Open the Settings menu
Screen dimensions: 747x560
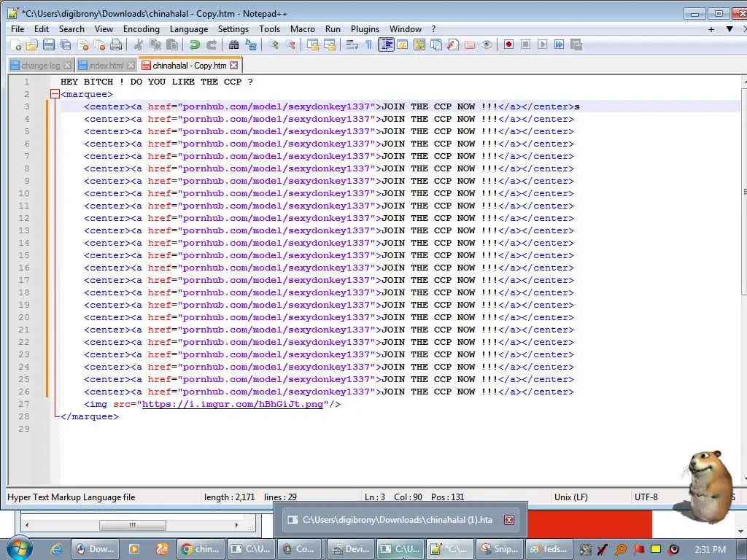coord(233,29)
